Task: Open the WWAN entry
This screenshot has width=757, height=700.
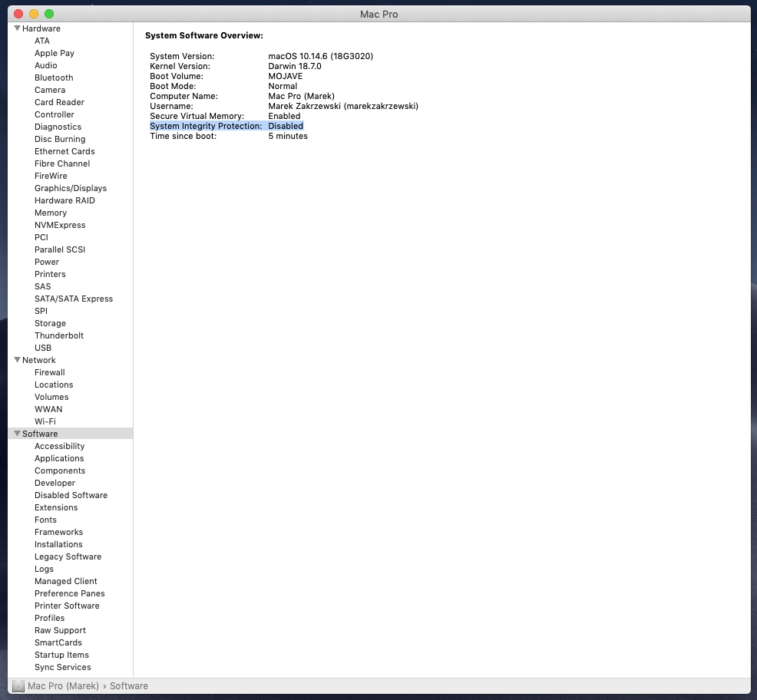Action: (x=48, y=409)
